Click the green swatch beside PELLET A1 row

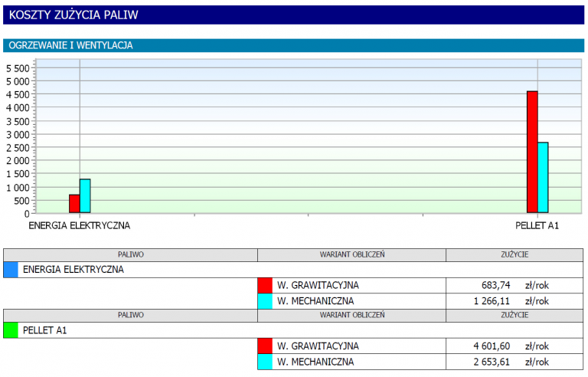pos(11,330)
